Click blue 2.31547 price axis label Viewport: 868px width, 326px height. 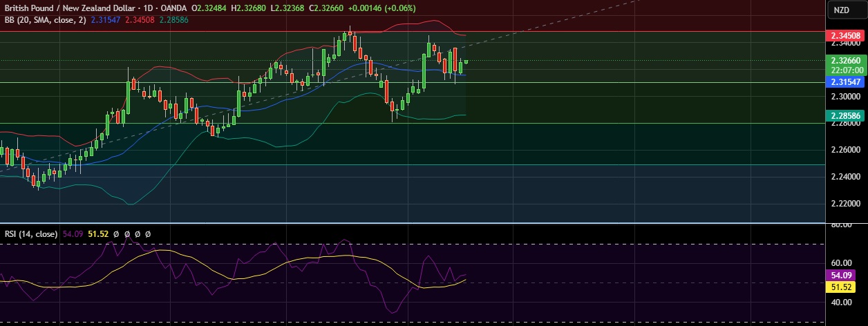coord(846,81)
